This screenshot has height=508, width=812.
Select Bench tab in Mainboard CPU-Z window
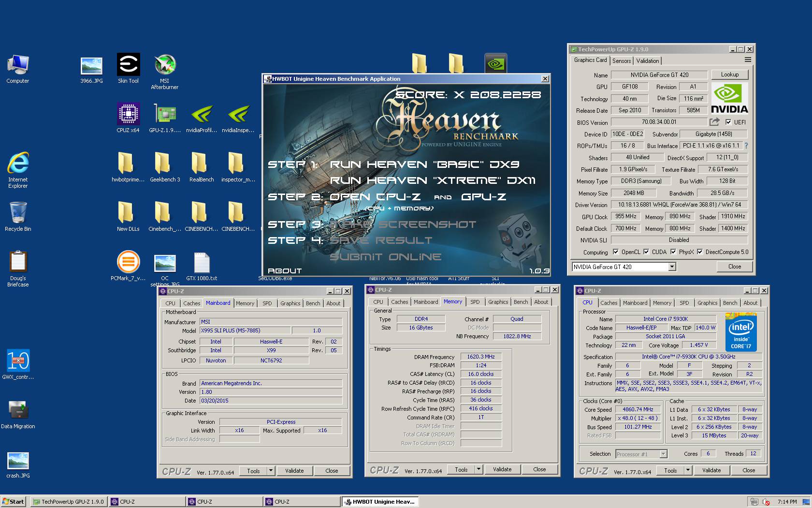[313, 303]
